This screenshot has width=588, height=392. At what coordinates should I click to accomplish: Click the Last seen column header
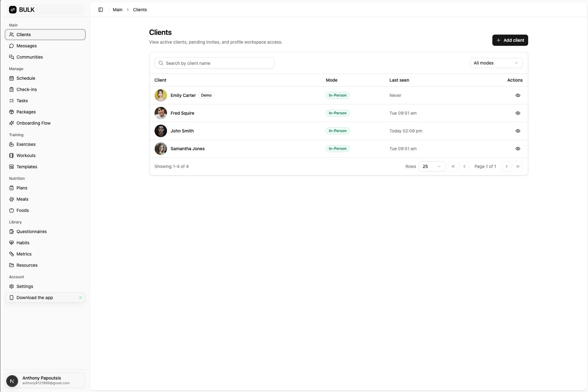tap(399, 80)
